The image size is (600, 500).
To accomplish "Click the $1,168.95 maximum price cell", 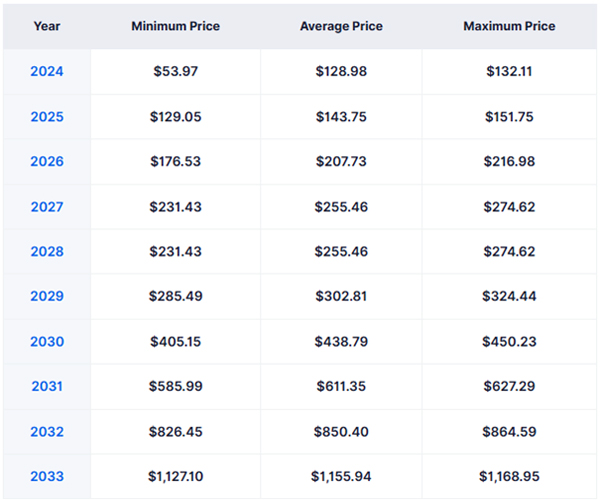I will point(511,477).
